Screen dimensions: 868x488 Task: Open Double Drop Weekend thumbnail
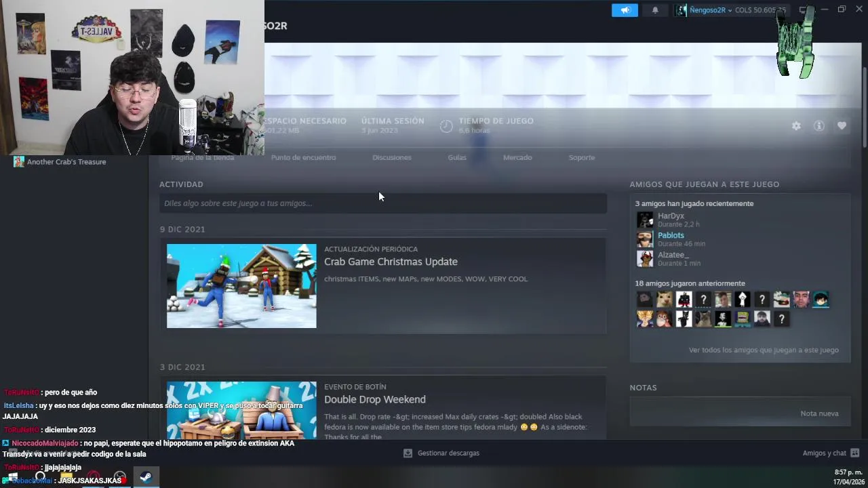[x=241, y=410]
